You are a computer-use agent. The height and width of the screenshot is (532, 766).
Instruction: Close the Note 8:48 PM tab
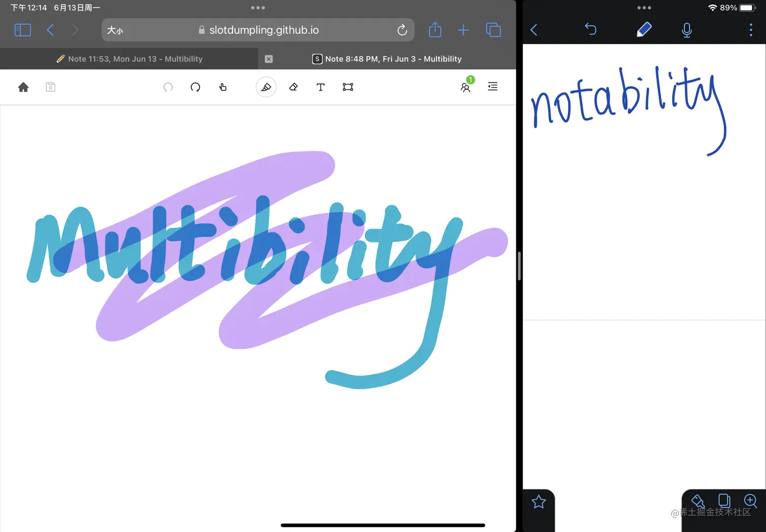pyautogui.click(x=269, y=59)
